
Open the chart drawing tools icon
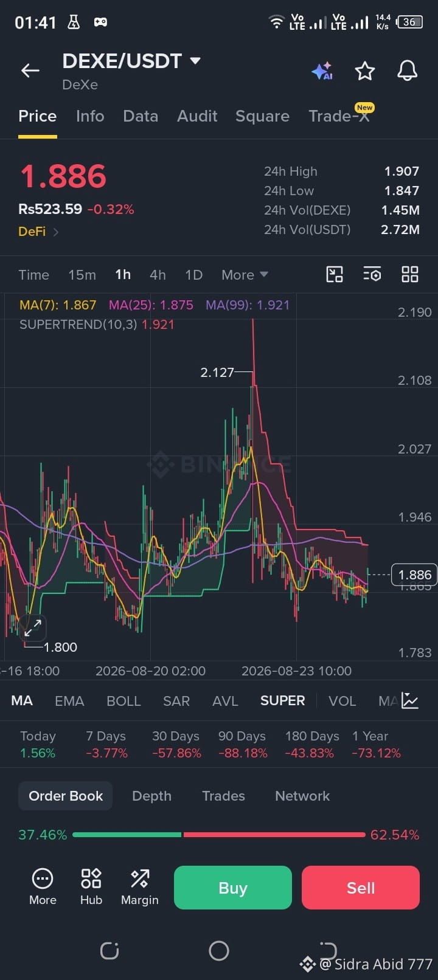(335, 275)
